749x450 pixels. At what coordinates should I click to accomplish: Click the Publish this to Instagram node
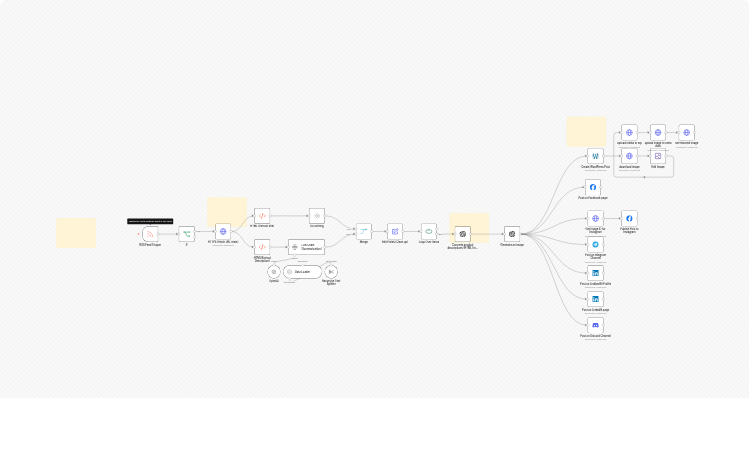[x=629, y=218]
